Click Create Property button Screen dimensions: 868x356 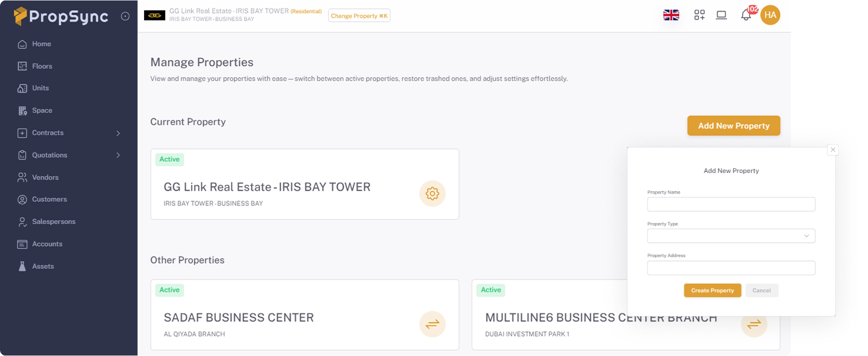[x=713, y=291]
